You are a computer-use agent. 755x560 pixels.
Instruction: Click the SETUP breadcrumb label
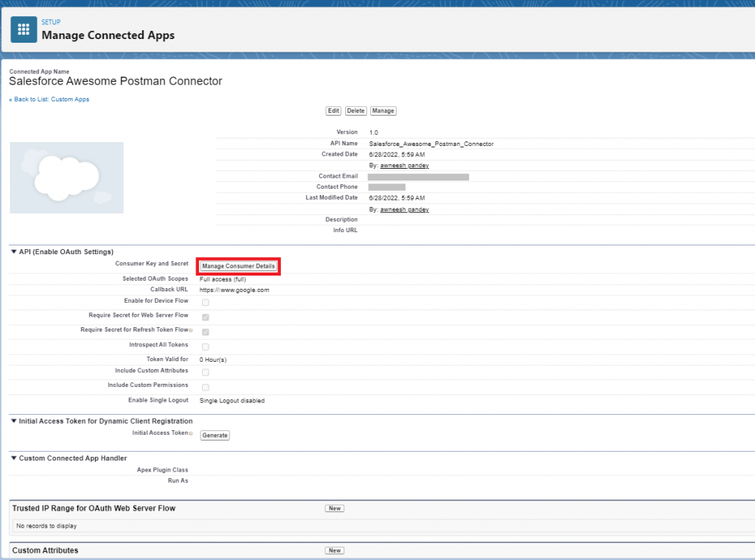(51, 22)
